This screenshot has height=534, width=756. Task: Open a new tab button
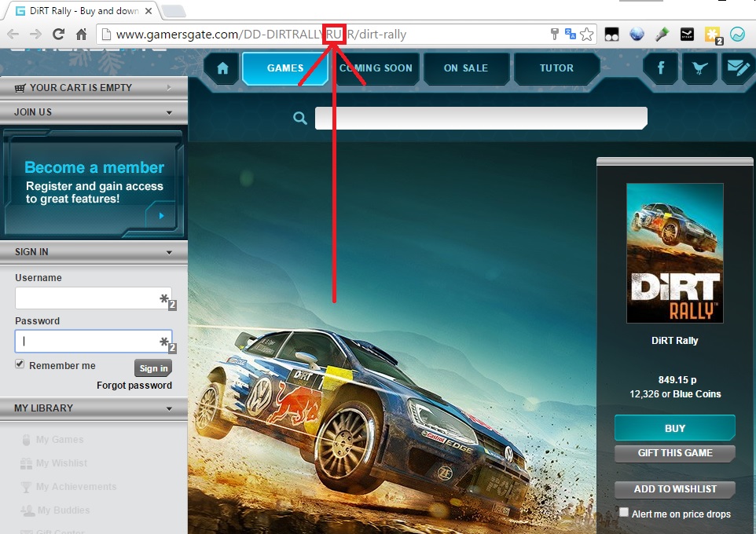(173, 11)
